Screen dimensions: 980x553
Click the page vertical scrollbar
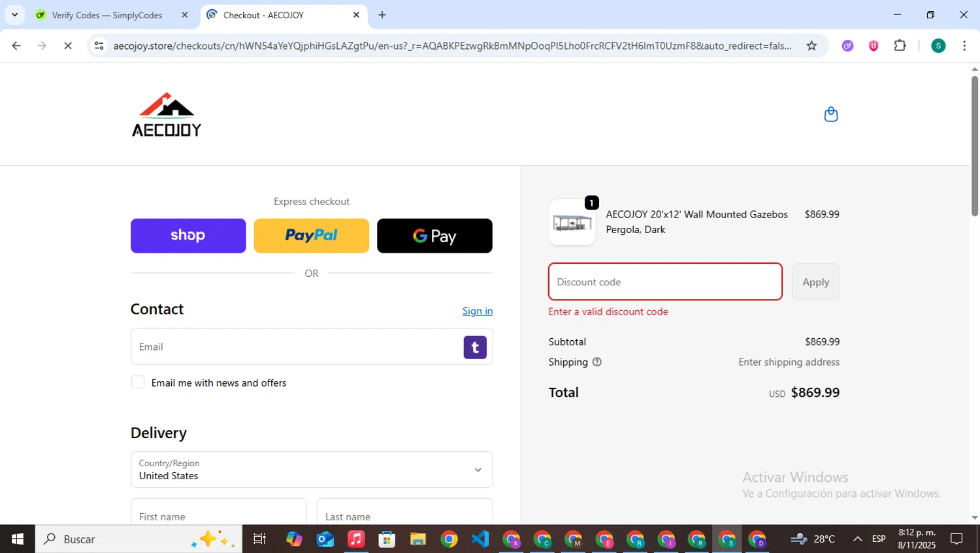pyautogui.click(x=975, y=146)
